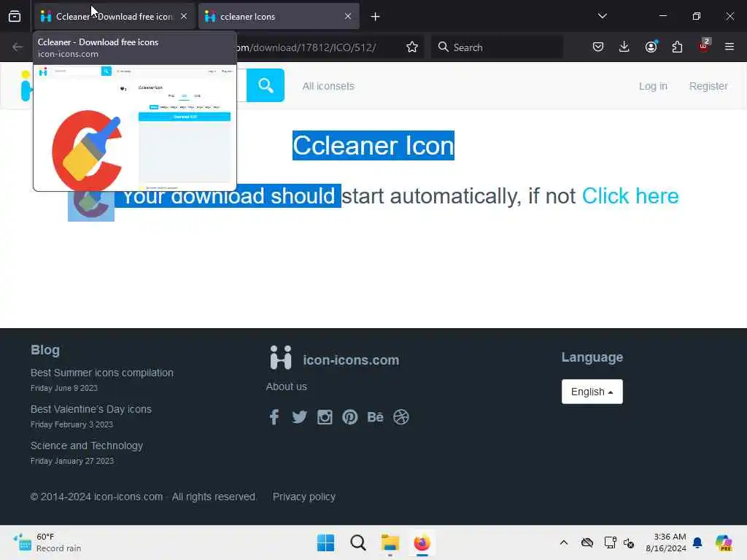Open 'Science and Technology' blog post
Screen dimensions: 747x560
(x=87, y=446)
